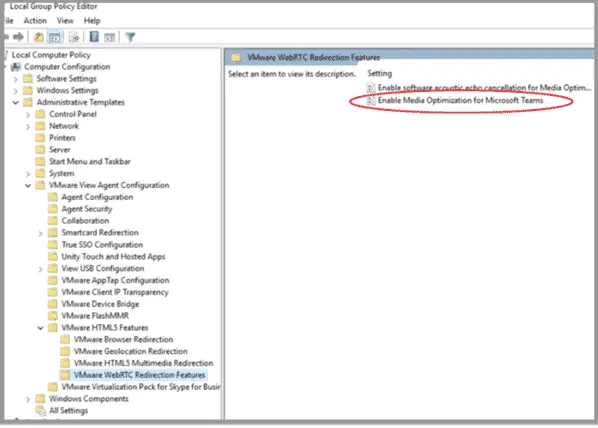This screenshot has width=598, height=428.
Task: Expand View USB Configuration node
Action: tap(40, 269)
